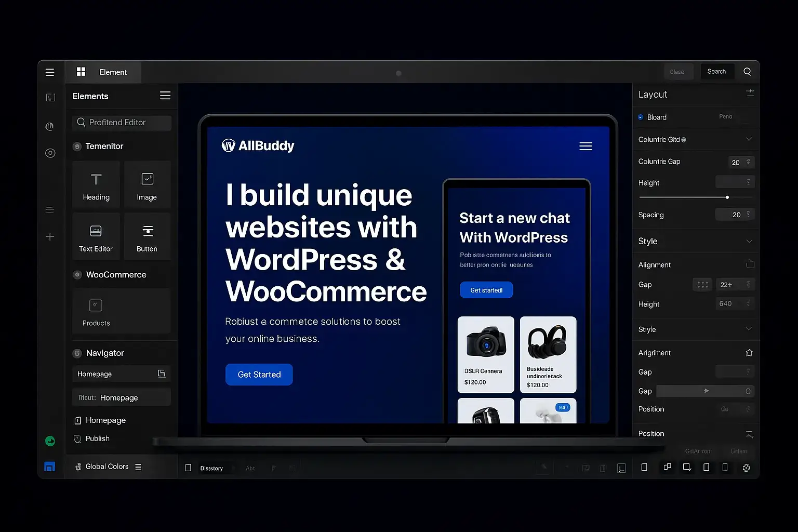The width and height of the screenshot is (798, 532).
Task: Click the search magnifier icon in top bar
Action: point(747,72)
